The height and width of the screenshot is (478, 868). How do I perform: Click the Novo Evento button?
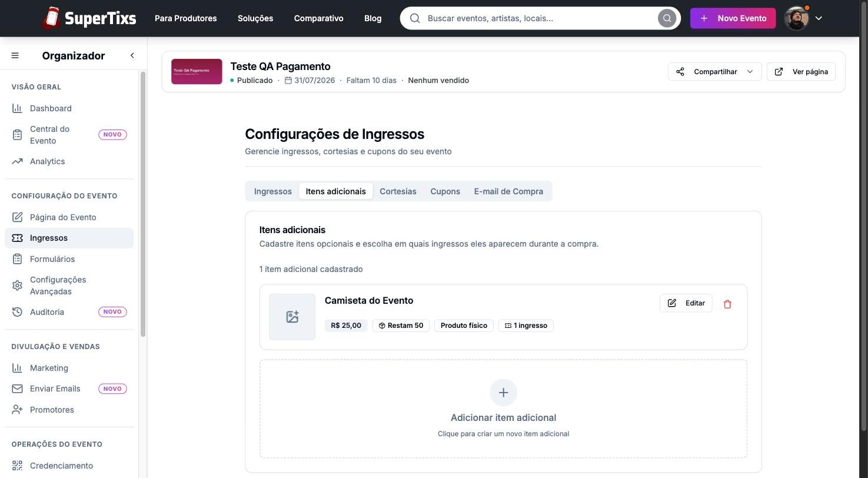tap(733, 18)
